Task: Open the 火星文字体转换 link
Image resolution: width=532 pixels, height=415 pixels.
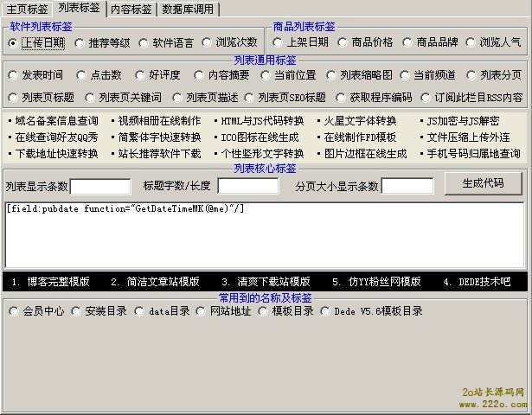Action: pos(360,121)
